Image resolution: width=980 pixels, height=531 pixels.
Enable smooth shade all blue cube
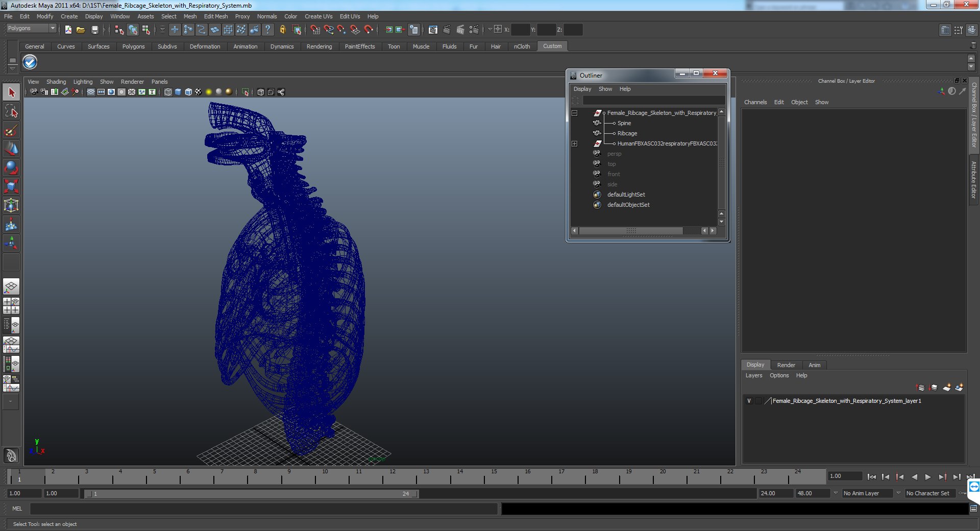(x=178, y=92)
